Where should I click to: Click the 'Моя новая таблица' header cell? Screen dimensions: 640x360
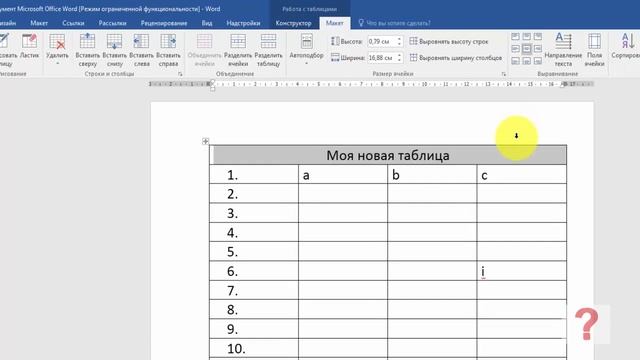pos(388,155)
